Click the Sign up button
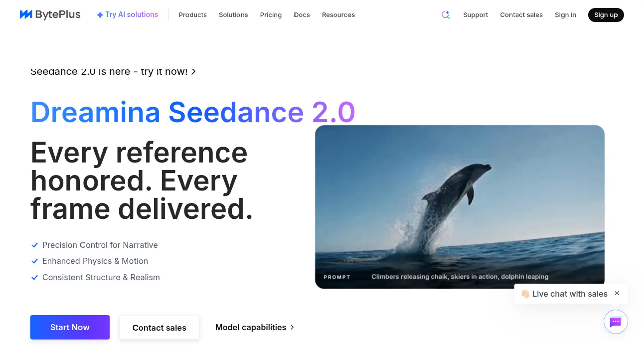644x362 pixels. [605, 15]
